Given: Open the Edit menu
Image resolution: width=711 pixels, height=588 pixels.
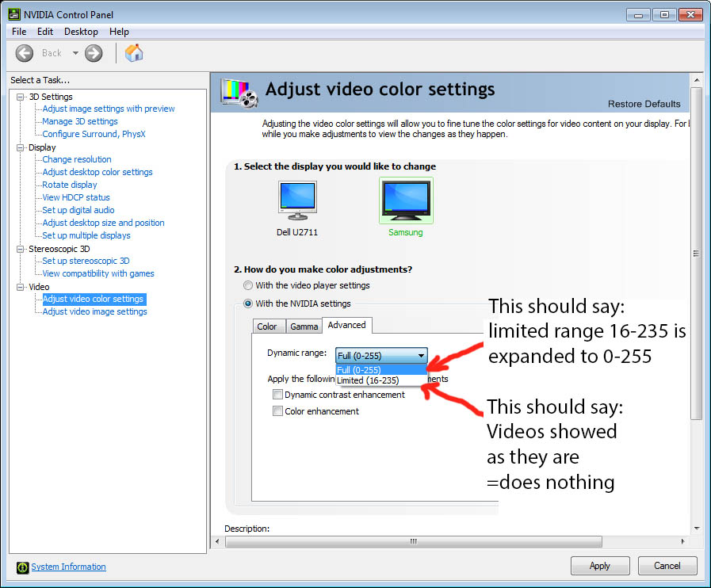Looking at the screenshot, I should click(x=45, y=32).
